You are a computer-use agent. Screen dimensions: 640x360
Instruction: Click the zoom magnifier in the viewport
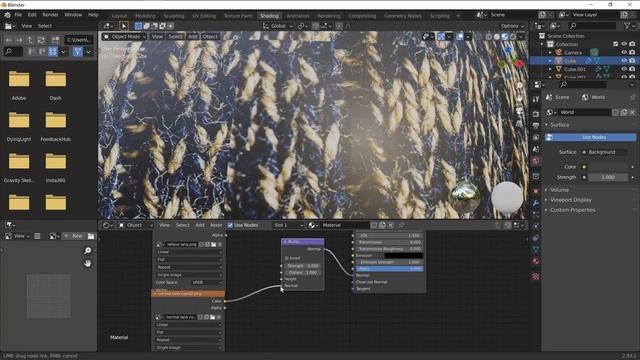pos(519,86)
